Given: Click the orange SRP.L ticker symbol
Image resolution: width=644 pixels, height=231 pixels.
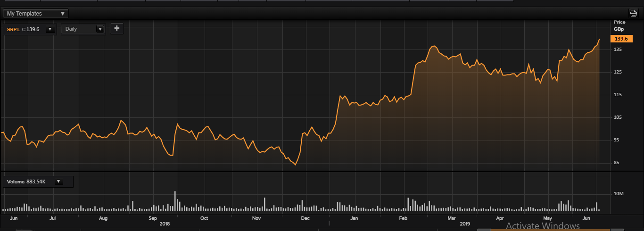Looking at the screenshot, I should coord(13,29).
